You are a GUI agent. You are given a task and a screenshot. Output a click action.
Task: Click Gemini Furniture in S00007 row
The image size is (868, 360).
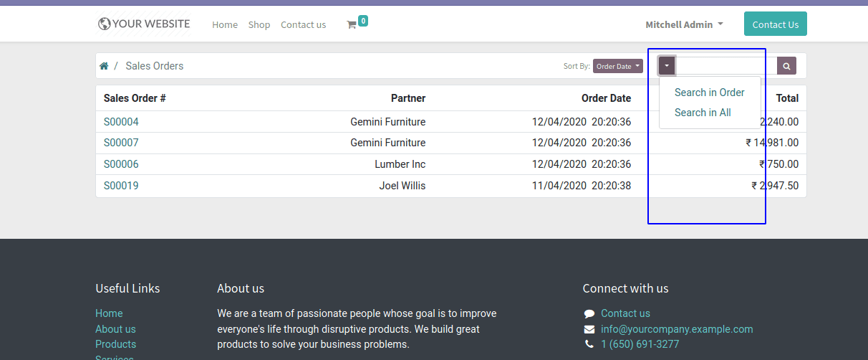tap(387, 143)
